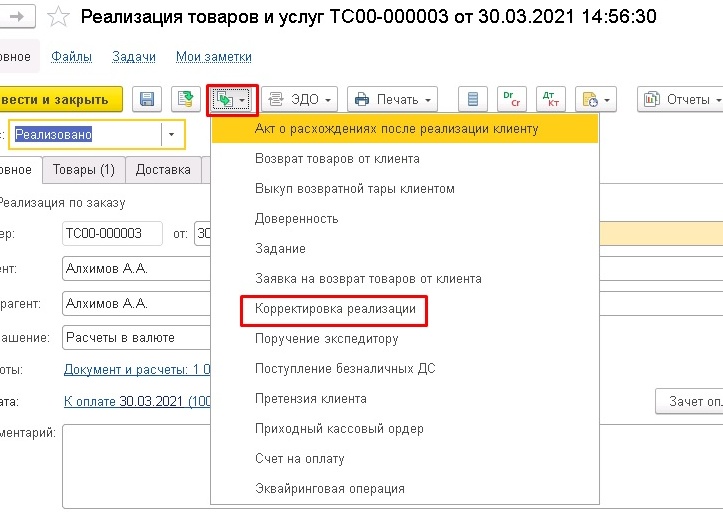This screenshot has width=723, height=525.
Task: Open the create-based-on dropdown button
Action: [x=232, y=100]
